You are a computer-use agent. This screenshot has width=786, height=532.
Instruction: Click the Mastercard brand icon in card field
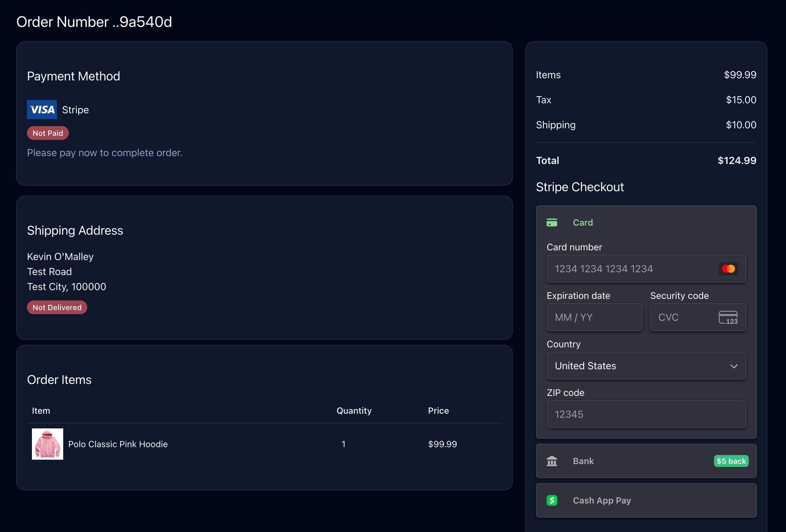click(x=728, y=269)
